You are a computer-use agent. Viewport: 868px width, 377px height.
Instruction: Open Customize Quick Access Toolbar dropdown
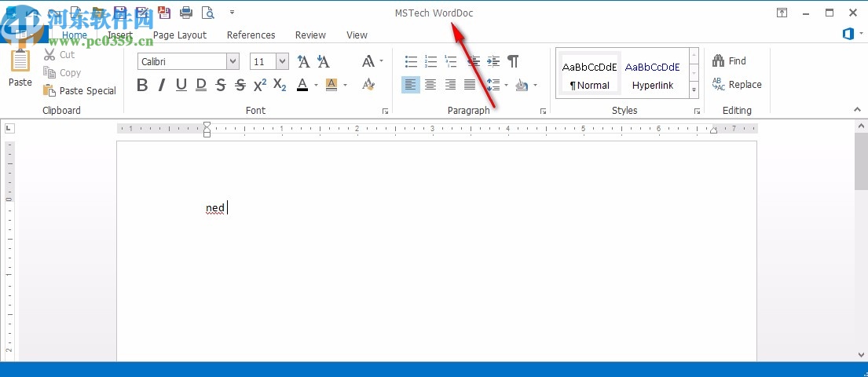point(232,13)
